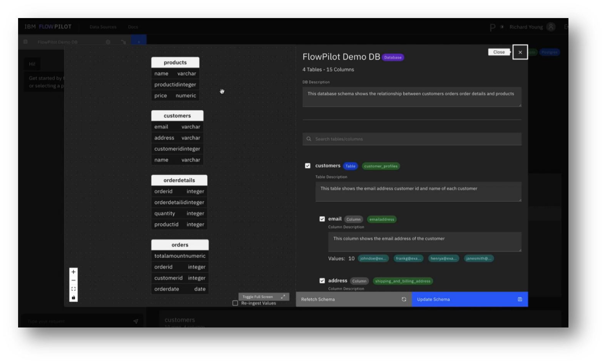Select the FlowPilot Demo DB tab
This screenshot has width=605, height=364.
(x=57, y=42)
